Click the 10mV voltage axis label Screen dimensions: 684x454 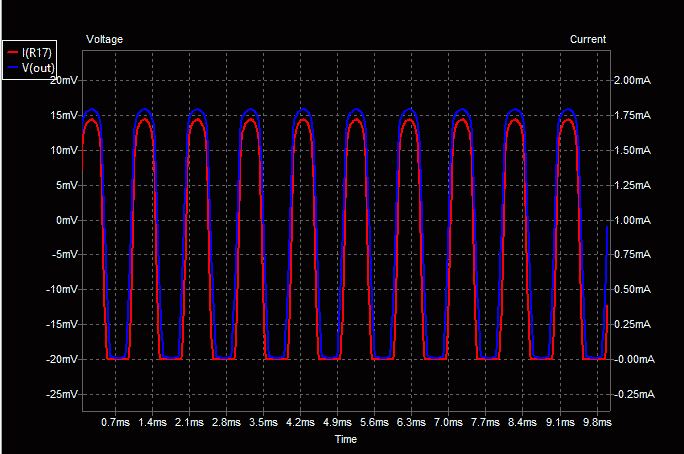[64, 150]
